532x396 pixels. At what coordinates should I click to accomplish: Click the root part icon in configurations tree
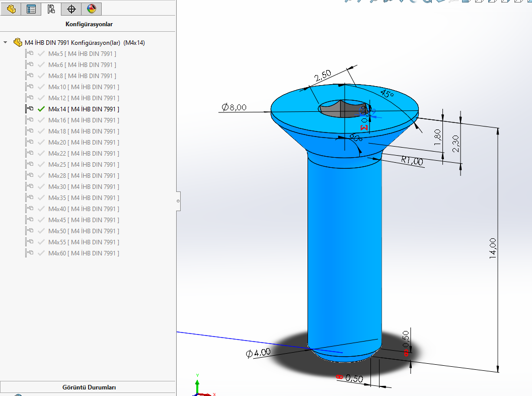click(18, 42)
